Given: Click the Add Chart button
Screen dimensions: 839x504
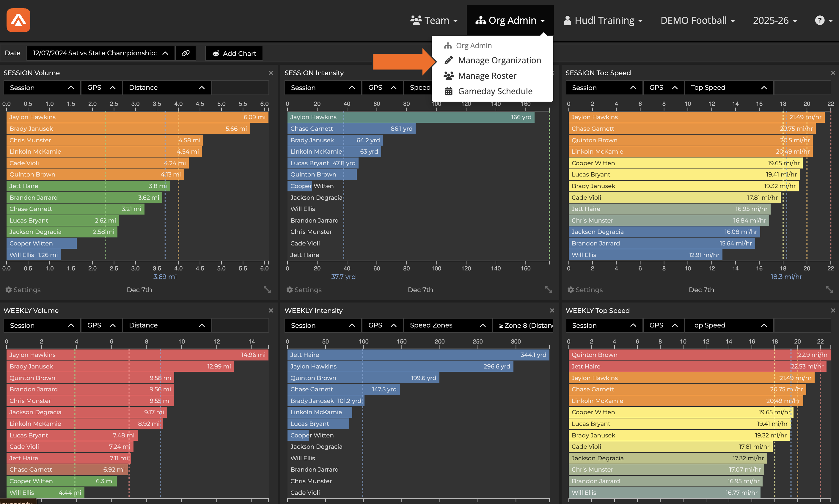Looking at the screenshot, I should (234, 53).
